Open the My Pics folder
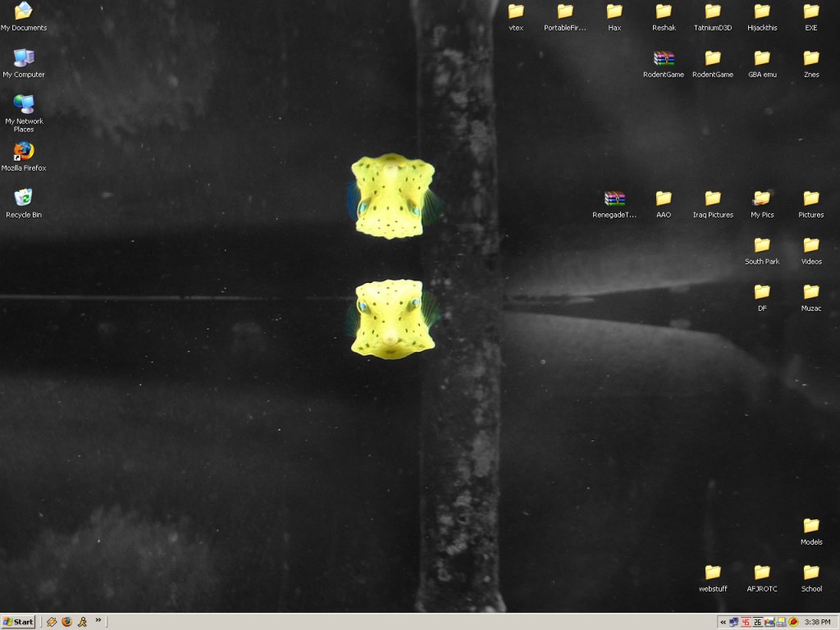 [x=762, y=199]
